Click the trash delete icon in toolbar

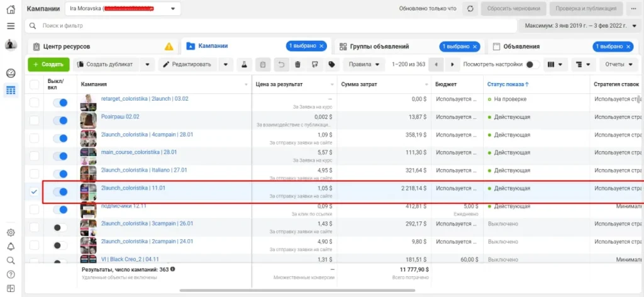click(x=297, y=64)
